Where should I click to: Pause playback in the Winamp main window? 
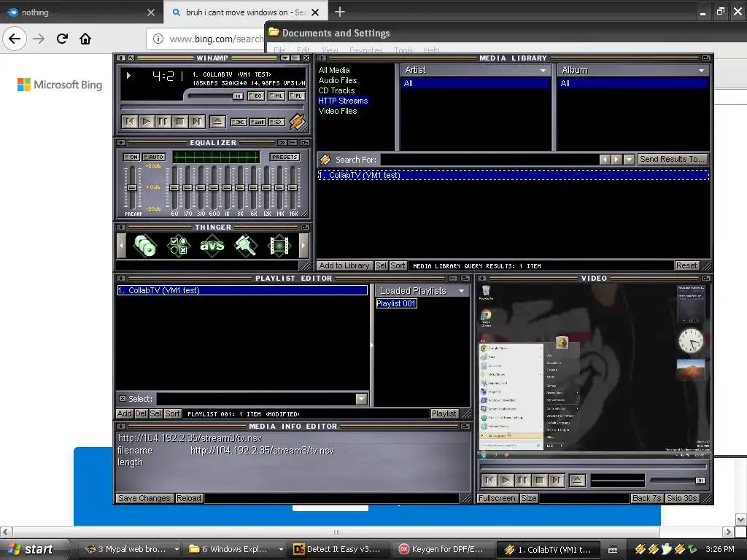coord(163,122)
